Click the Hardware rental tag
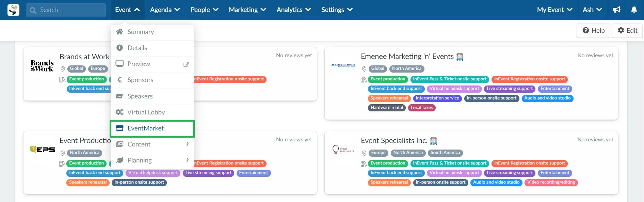 click(387, 108)
